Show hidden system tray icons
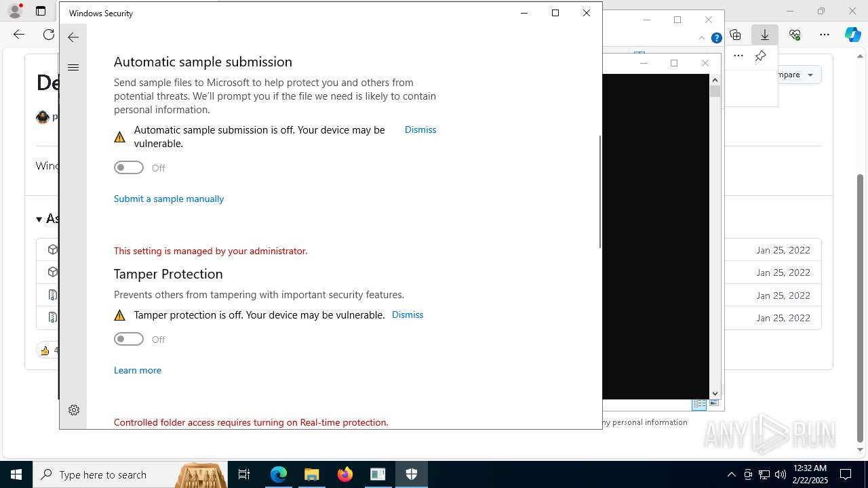Viewport: 868px width, 488px height. tap(731, 474)
